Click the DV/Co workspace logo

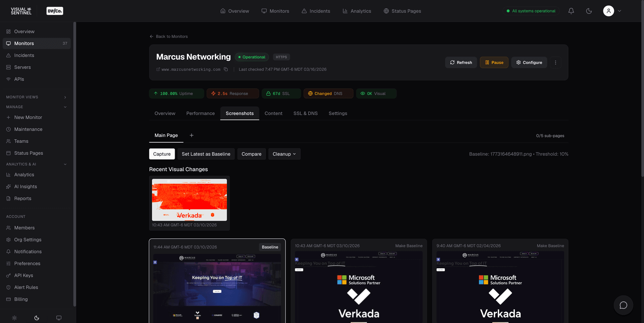pyautogui.click(x=54, y=10)
